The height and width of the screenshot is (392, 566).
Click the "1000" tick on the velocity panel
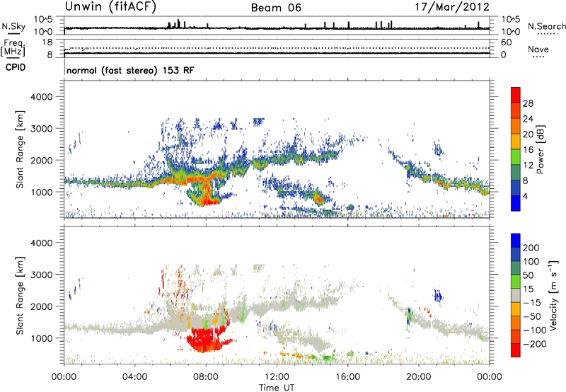click(41, 338)
